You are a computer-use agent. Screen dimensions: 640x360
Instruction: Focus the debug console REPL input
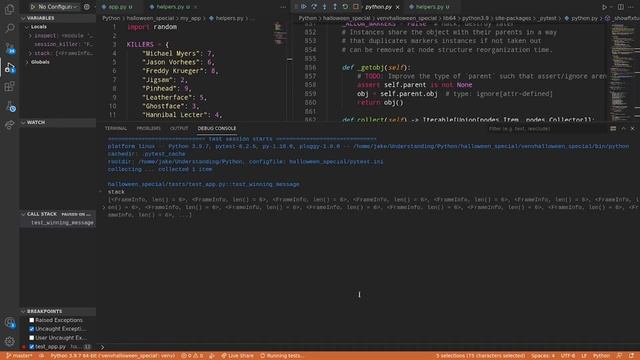(367, 347)
